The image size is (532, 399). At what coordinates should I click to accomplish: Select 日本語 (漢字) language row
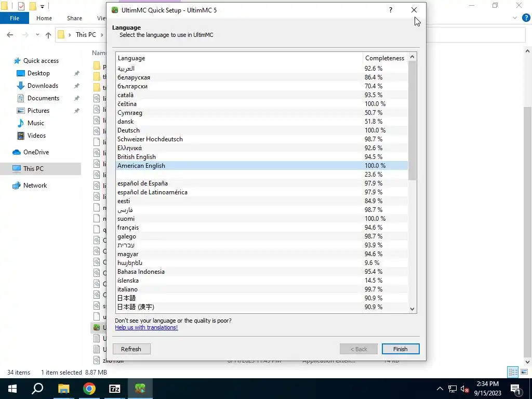pos(262,307)
